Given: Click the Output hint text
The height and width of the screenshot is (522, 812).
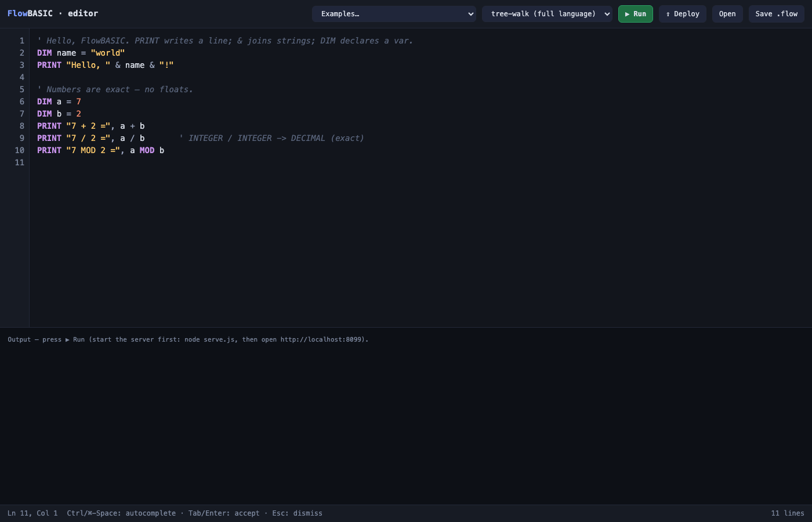Looking at the screenshot, I should click(x=188, y=339).
